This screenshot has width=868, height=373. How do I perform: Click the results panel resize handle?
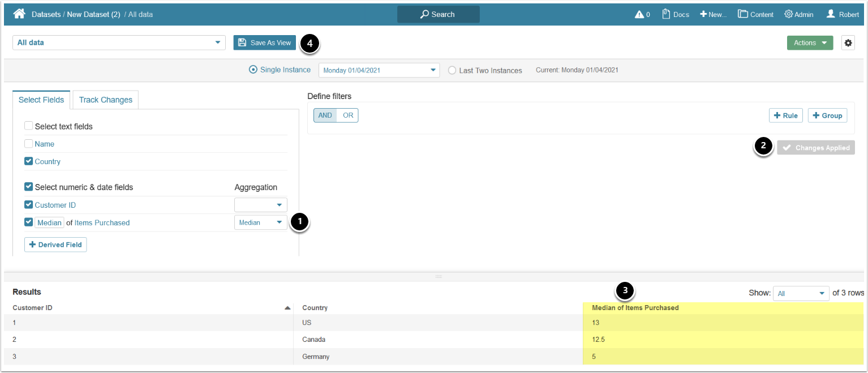click(438, 277)
